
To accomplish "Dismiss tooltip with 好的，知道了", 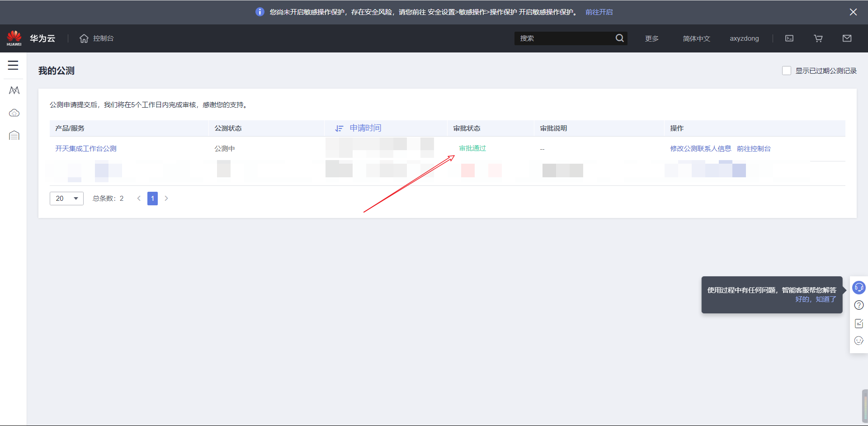I will coord(816,299).
